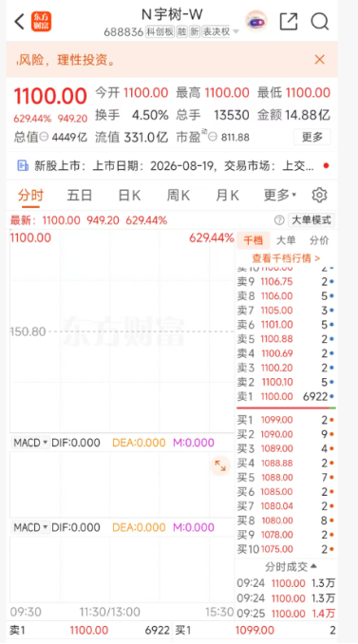Click the help question mark icon

(279, 220)
